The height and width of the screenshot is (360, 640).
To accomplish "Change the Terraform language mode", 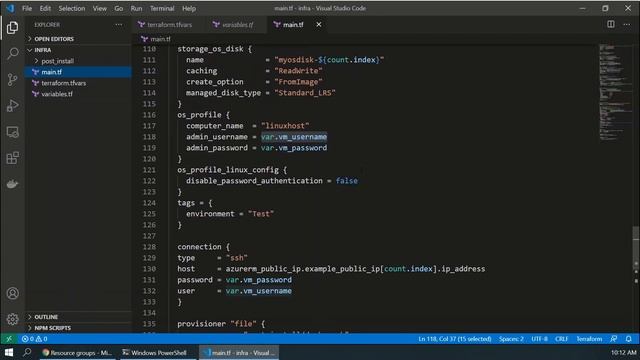I will 589,339.
